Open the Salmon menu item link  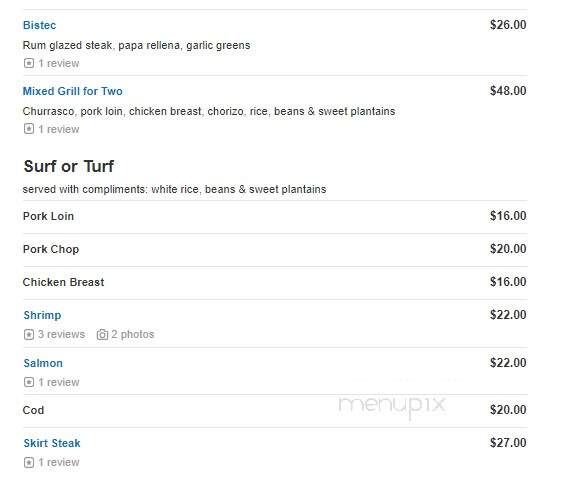[x=43, y=363]
